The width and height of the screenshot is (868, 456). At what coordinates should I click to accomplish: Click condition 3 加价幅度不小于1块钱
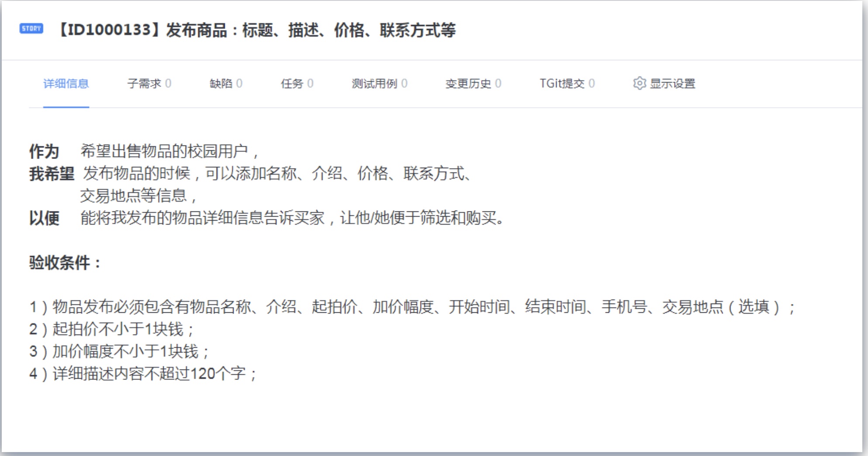tap(120, 352)
